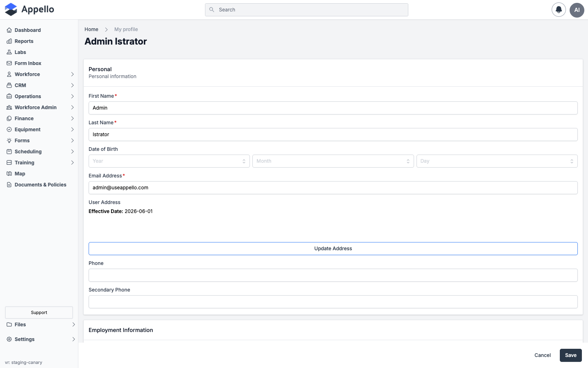Click the Documents & Policies file icon
588x368 pixels.
pyautogui.click(x=9, y=185)
